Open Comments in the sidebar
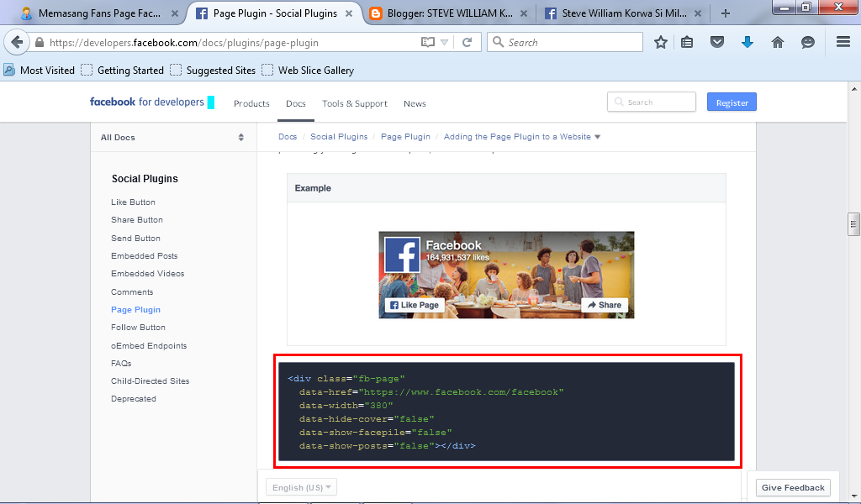 [x=132, y=291]
